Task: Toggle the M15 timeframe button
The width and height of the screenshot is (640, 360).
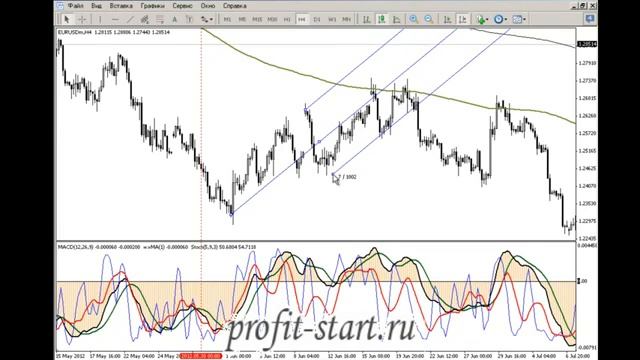Action: coord(257,19)
